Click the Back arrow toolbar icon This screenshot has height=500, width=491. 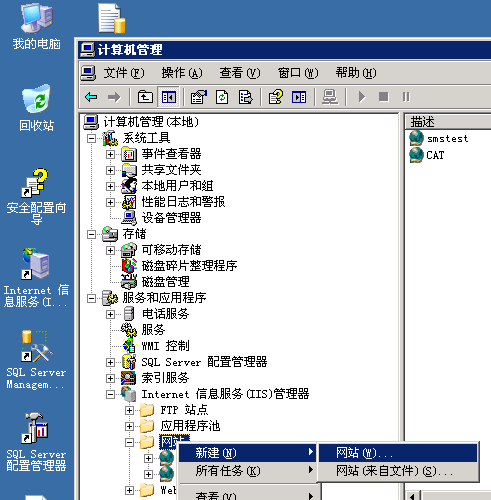pos(91,97)
